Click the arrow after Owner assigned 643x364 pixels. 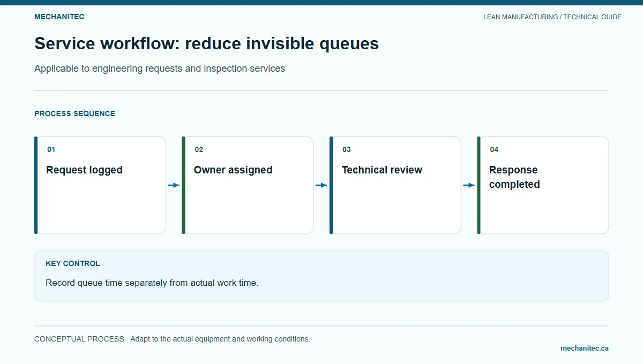pyautogui.click(x=322, y=185)
